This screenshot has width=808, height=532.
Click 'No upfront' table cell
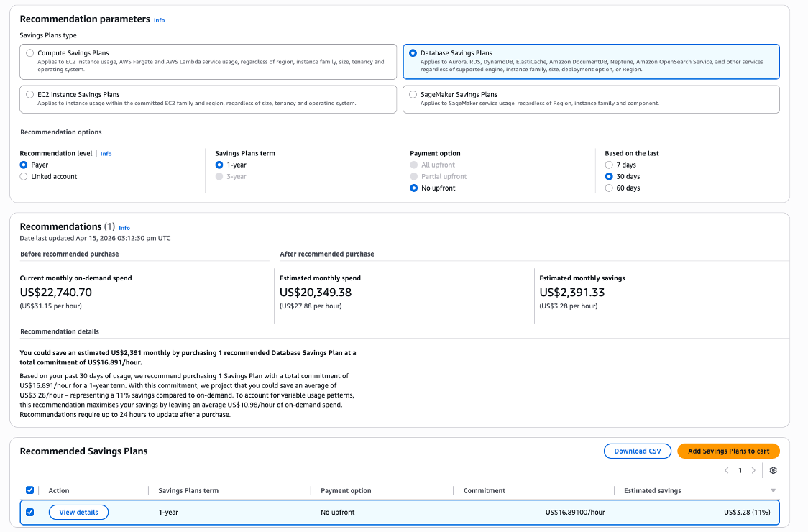tap(338, 513)
